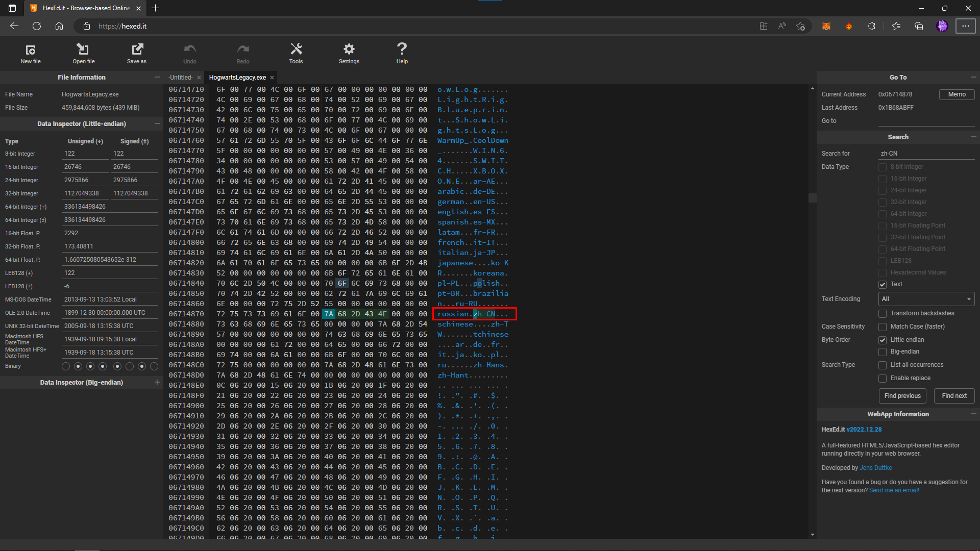Check List all occurrences option
The width and height of the screenshot is (980, 551).
click(x=882, y=365)
